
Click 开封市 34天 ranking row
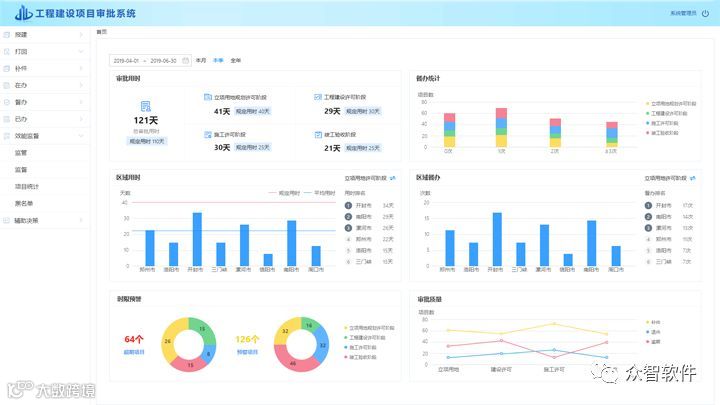(x=370, y=205)
